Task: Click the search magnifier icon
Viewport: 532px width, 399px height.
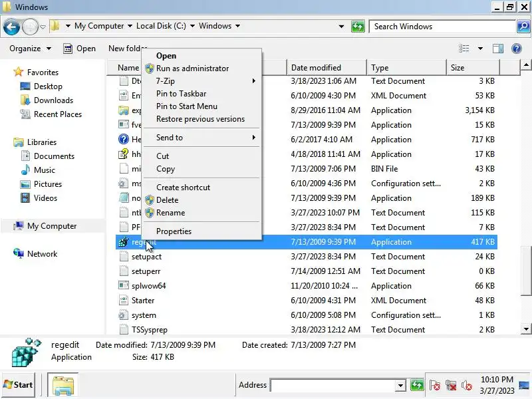Action: (523, 27)
